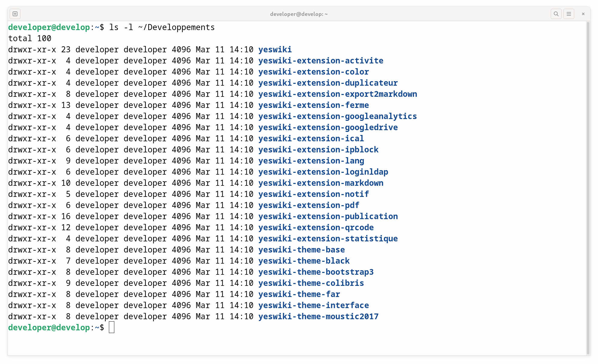Image resolution: width=598 pixels, height=364 pixels.
Task: Click yeswiki-theme-colibris directory name
Action: 311,283
